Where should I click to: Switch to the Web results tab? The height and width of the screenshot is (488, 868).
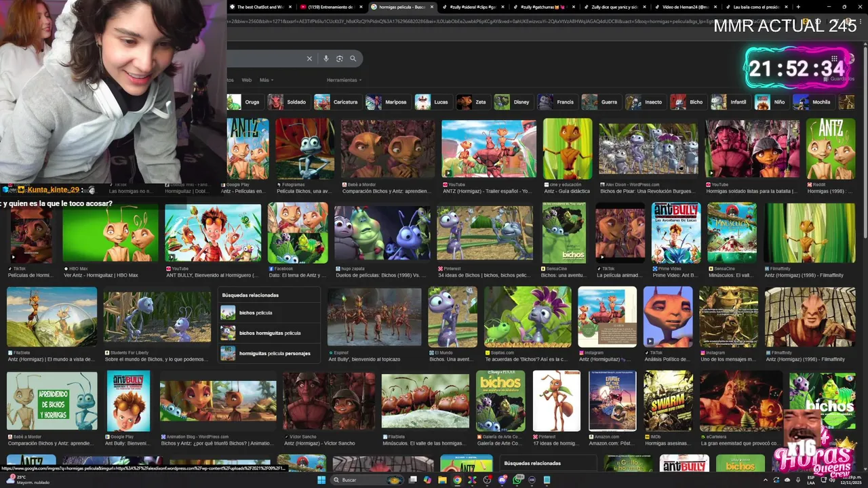pos(247,80)
